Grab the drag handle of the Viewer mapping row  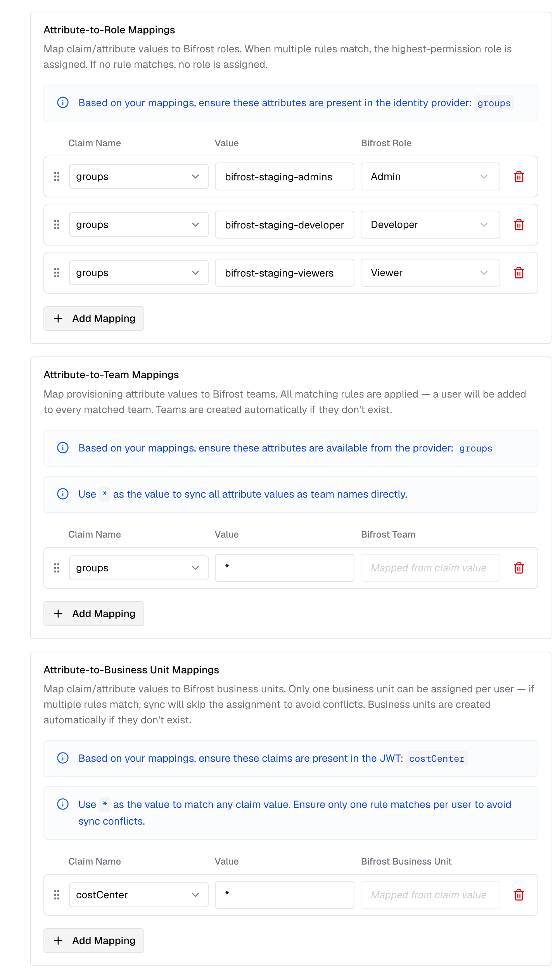pyautogui.click(x=57, y=273)
